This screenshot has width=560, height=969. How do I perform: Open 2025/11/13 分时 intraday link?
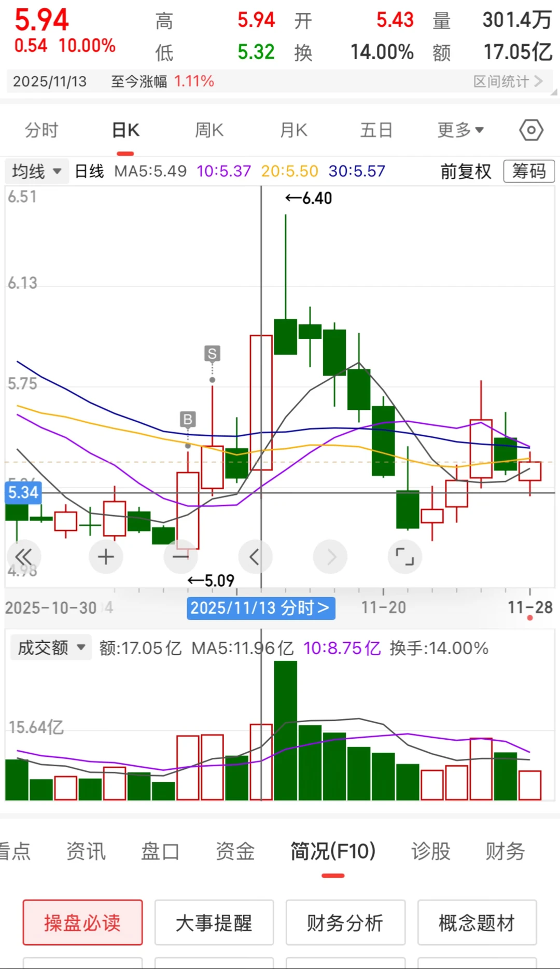coord(261,608)
